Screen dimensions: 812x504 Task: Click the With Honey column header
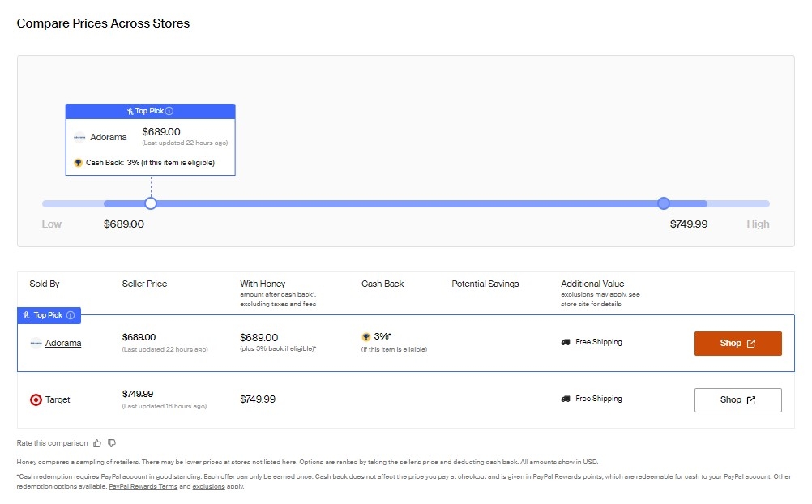[263, 284]
